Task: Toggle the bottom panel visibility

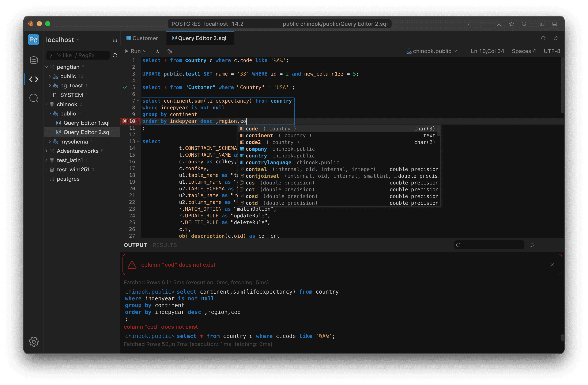Action: 555,24
